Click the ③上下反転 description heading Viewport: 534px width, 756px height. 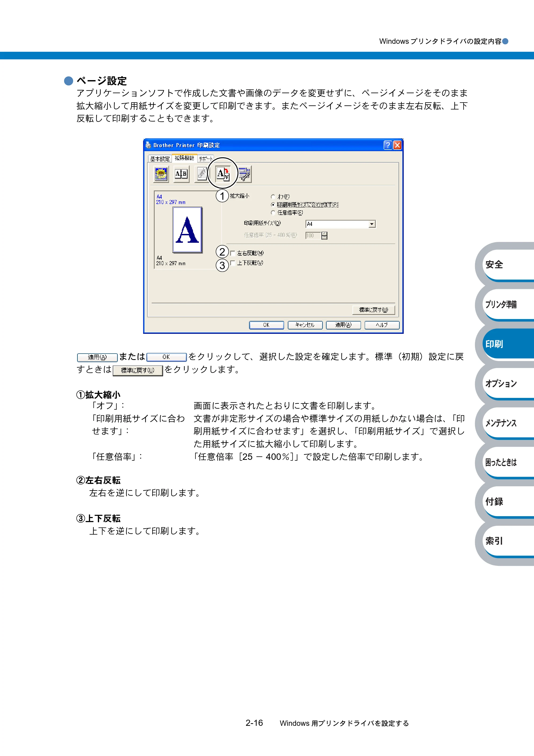[x=99, y=518]
